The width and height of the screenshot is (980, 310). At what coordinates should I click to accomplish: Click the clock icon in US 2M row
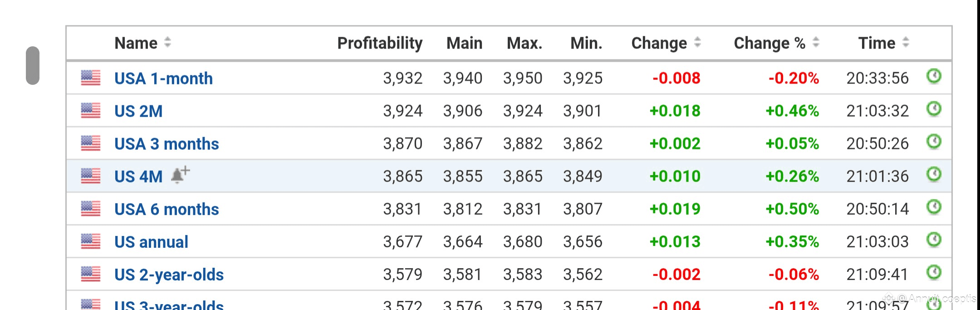(x=933, y=109)
